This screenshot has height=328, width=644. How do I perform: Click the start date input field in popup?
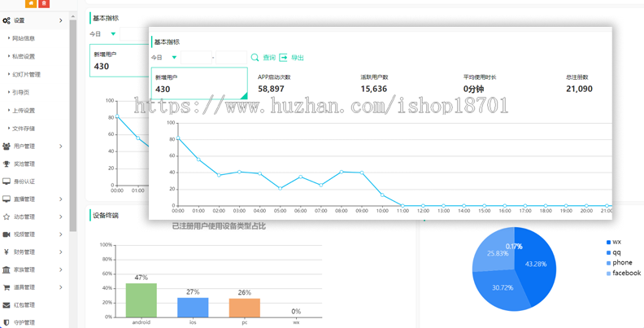click(x=195, y=58)
